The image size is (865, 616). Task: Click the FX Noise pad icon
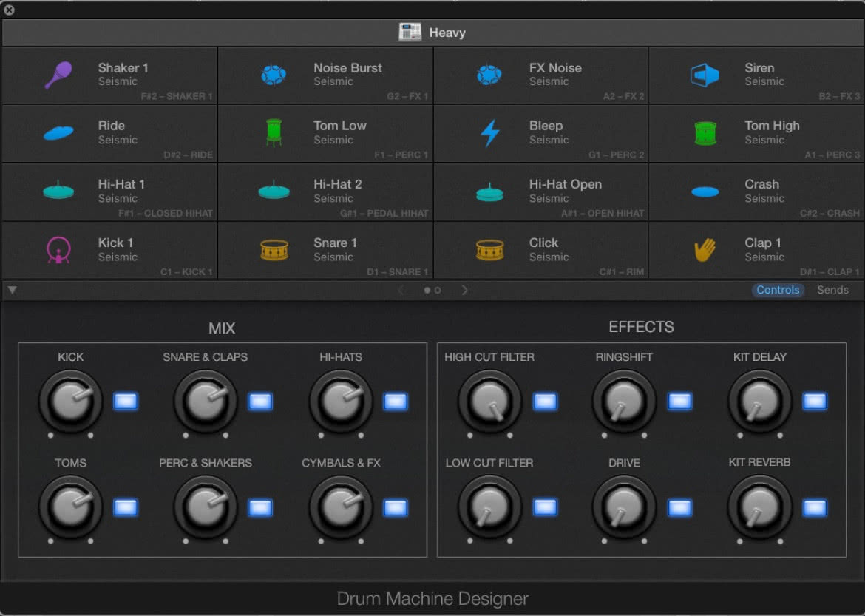[489, 75]
